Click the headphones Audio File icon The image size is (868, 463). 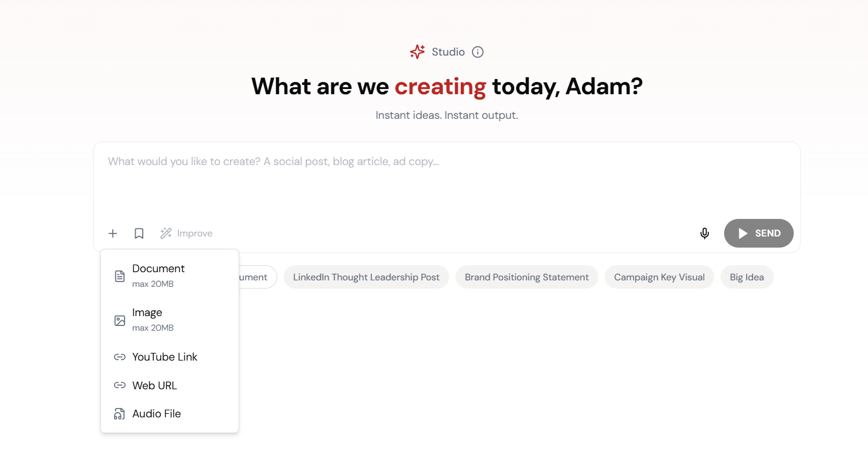120,414
